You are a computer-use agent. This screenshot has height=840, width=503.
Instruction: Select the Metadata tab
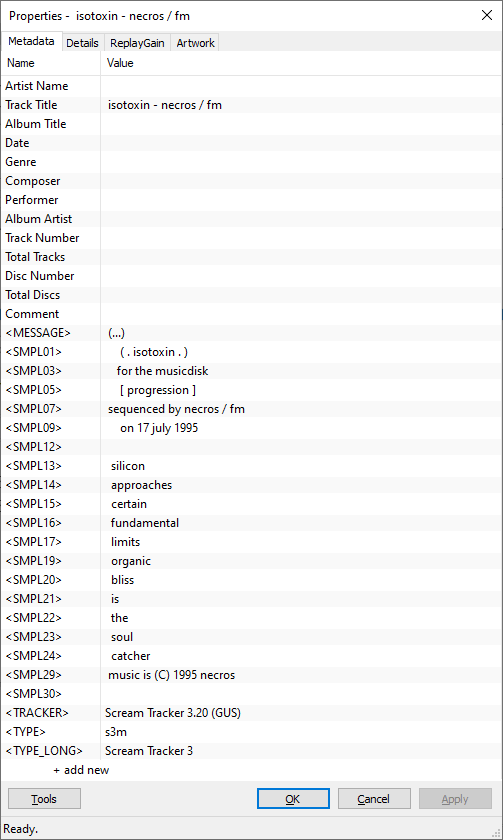pos(31,42)
